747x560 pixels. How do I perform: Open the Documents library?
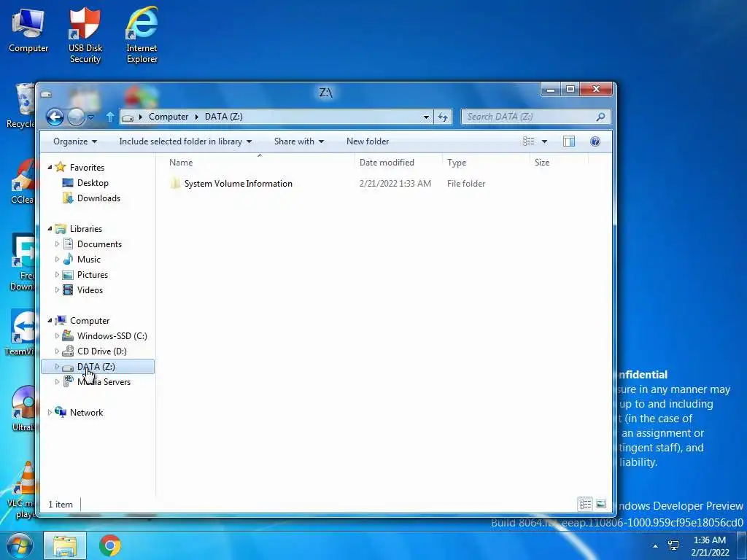click(x=99, y=244)
